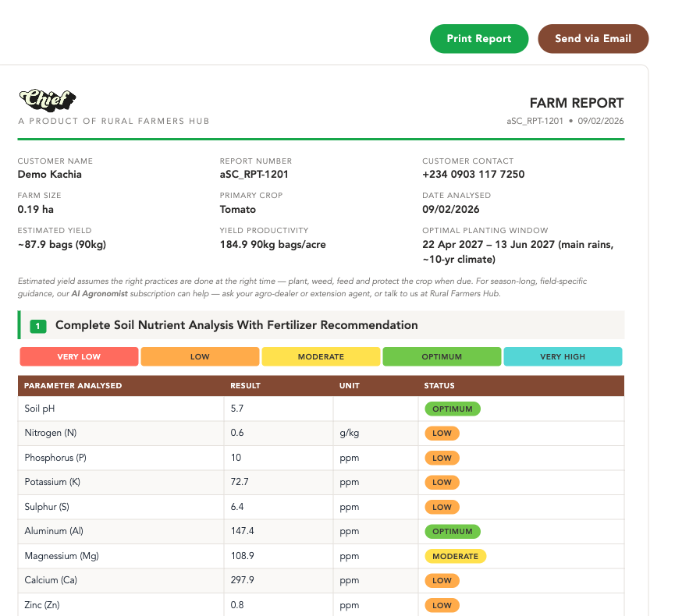Click the Aluminum result 147.4

(x=243, y=531)
